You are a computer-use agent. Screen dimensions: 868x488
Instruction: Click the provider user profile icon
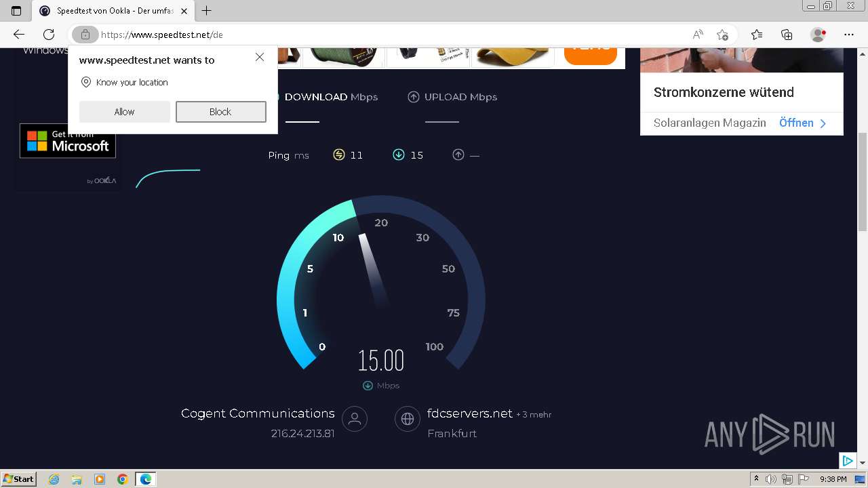point(355,419)
